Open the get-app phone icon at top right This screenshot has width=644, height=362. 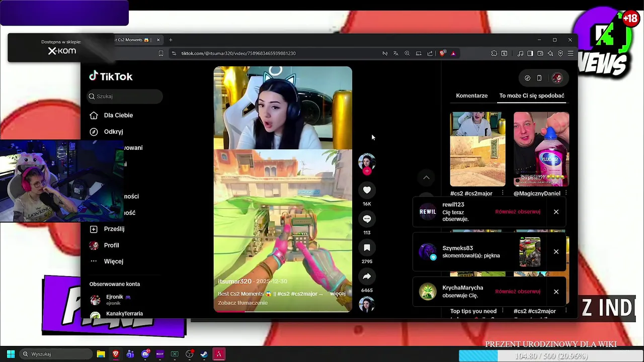[x=539, y=78]
